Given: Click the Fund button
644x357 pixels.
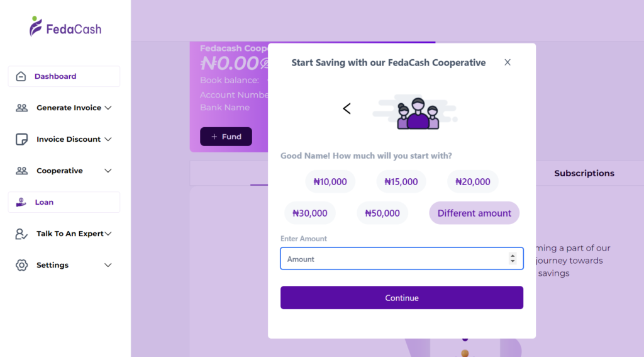Looking at the screenshot, I should click(x=226, y=137).
